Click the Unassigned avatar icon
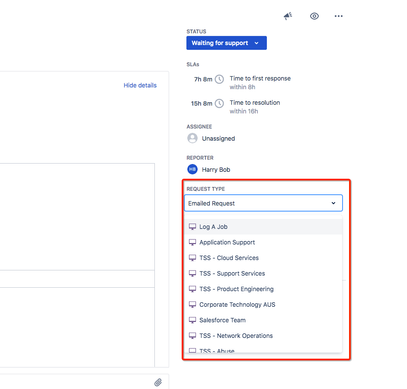The width and height of the screenshot is (407, 389). [x=192, y=138]
